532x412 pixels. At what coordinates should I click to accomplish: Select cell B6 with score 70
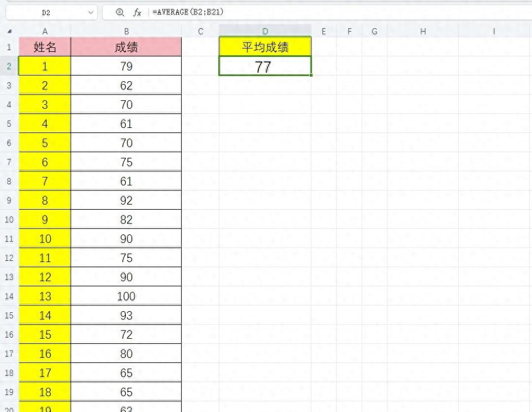point(126,143)
